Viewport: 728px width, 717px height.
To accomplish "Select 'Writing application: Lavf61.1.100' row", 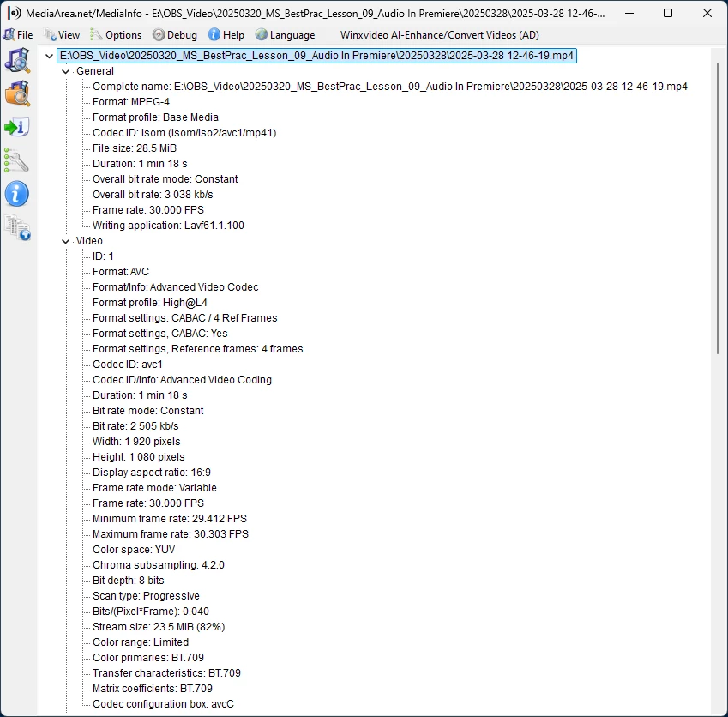I will pos(168,226).
